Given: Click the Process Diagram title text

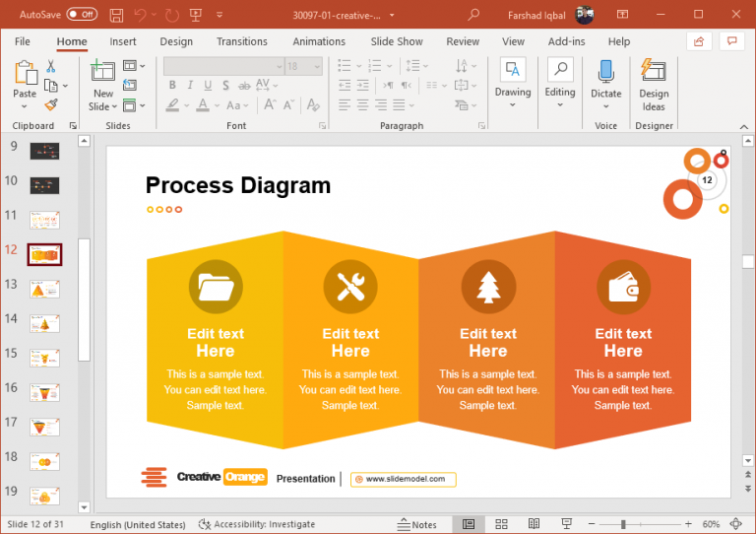Looking at the screenshot, I should coord(238,185).
